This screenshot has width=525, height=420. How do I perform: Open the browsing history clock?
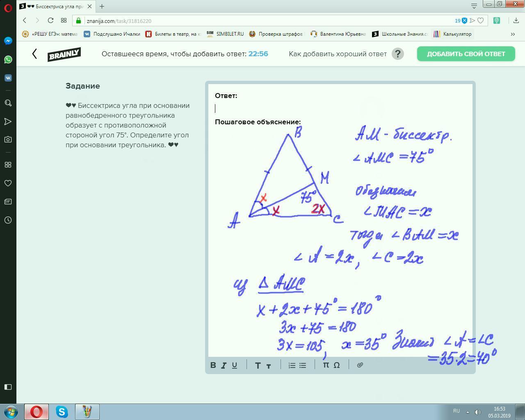tap(8, 220)
